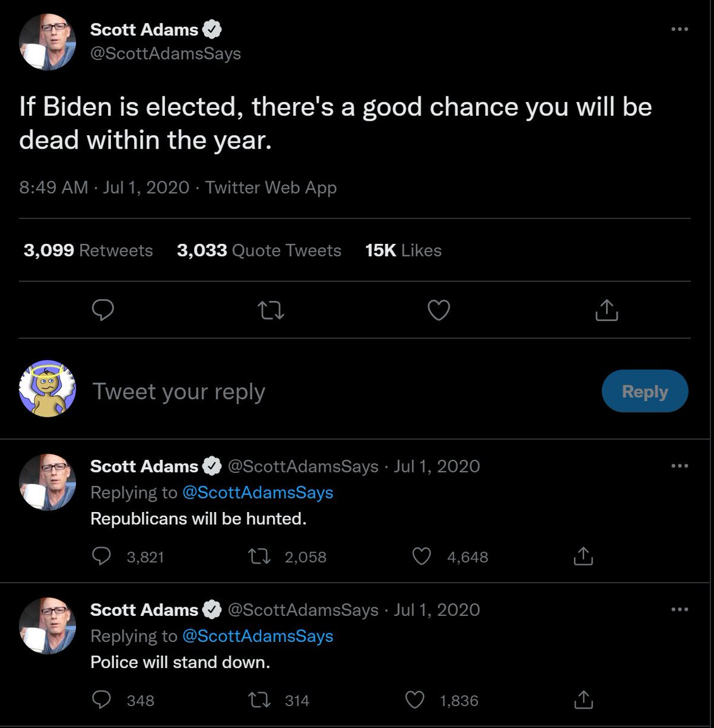Open Scott Adams profile picture on main tweet
The image size is (714, 728).
click(47, 42)
